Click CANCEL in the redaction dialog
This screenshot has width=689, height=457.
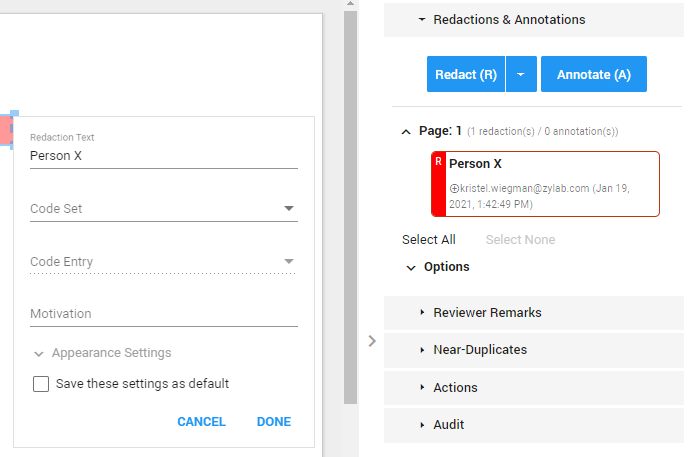click(x=201, y=422)
